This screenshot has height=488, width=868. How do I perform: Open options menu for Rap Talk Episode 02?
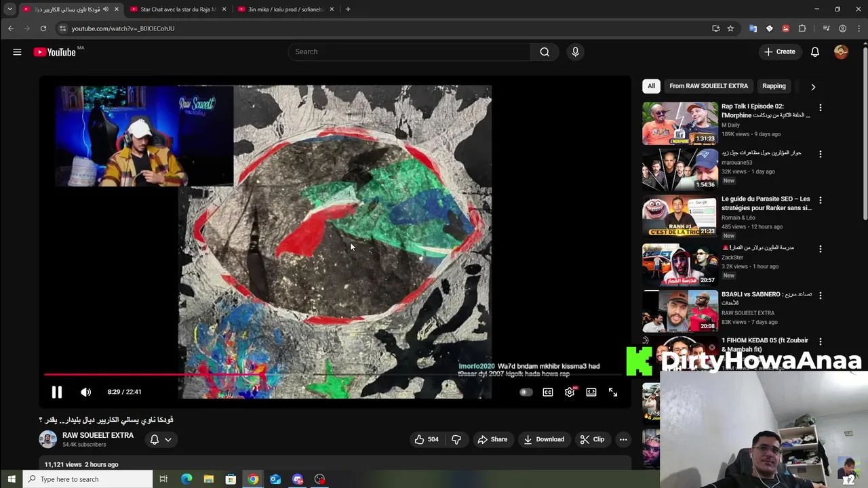pyautogui.click(x=820, y=108)
